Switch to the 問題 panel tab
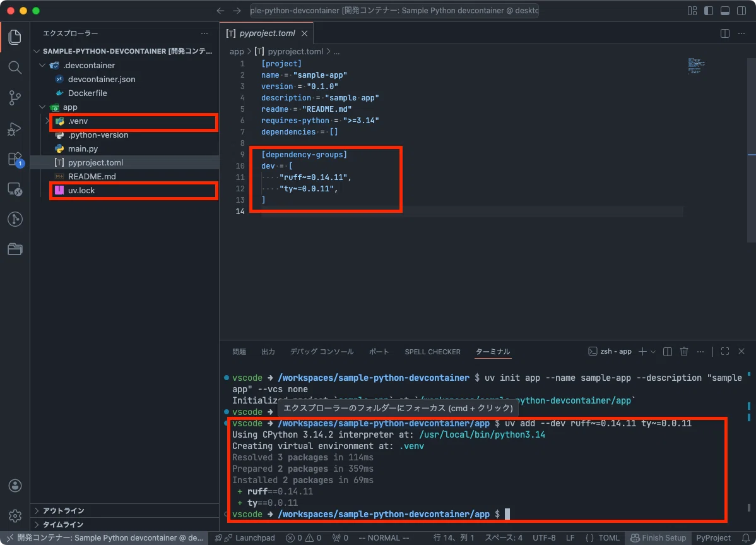Screen dimensions: 756x545 [x=239, y=352]
